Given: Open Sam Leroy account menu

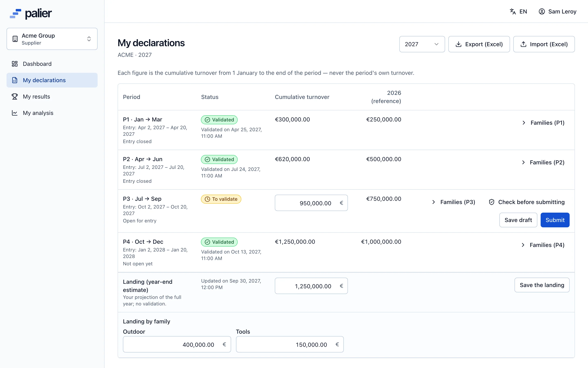Looking at the screenshot, I should click(x=557, y=11).
